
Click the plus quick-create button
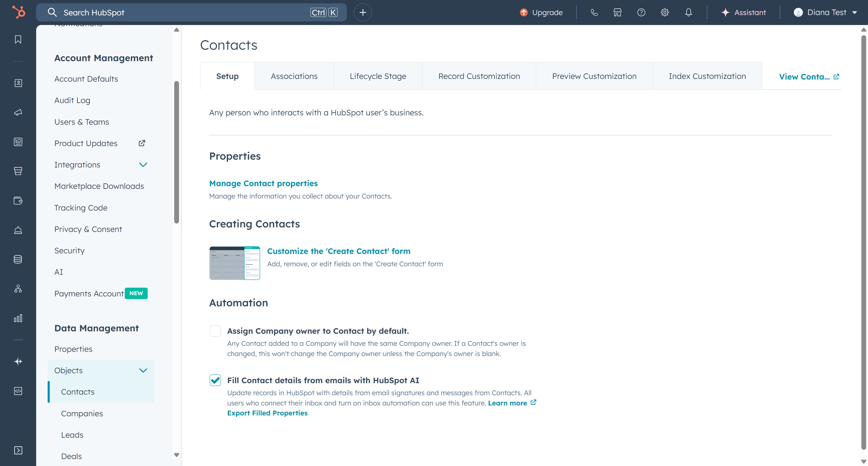coord(363,12)
